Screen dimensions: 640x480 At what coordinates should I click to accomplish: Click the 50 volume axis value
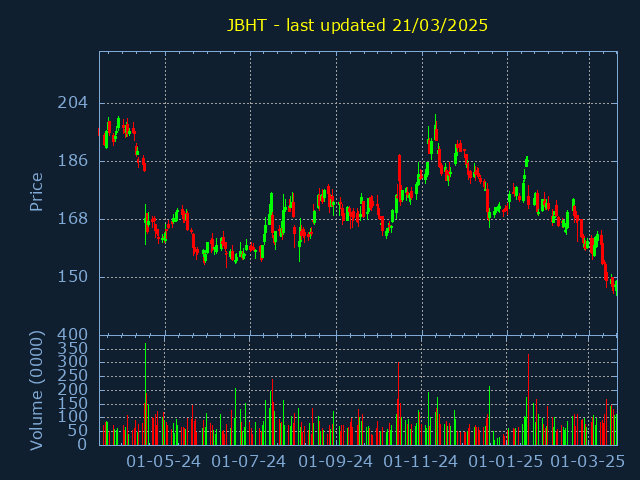77,430
